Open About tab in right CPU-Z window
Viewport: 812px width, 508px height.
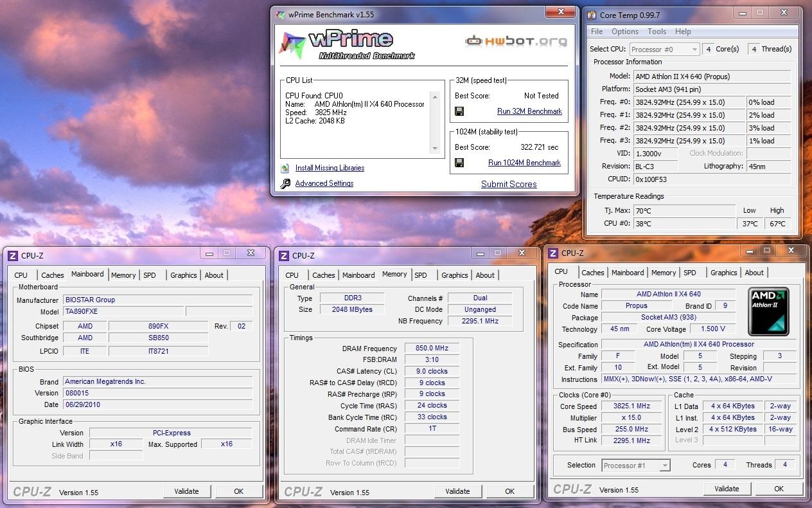click(x=754, y=273)
